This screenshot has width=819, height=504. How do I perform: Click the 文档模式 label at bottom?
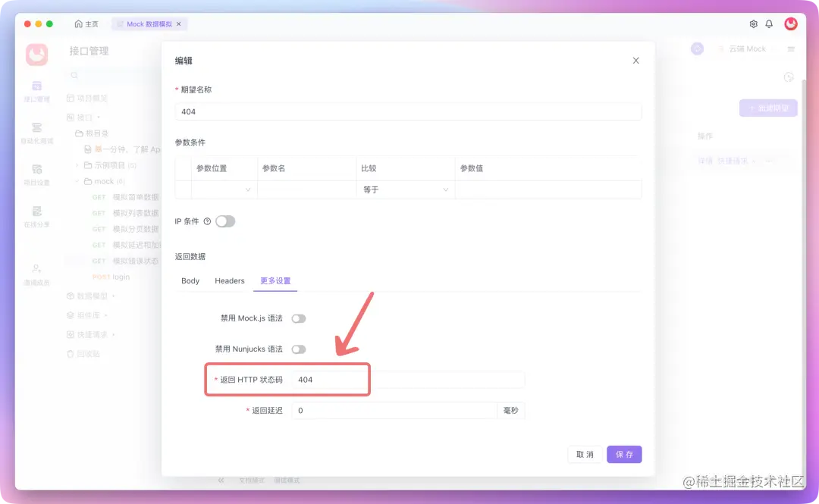coord(252,480)
